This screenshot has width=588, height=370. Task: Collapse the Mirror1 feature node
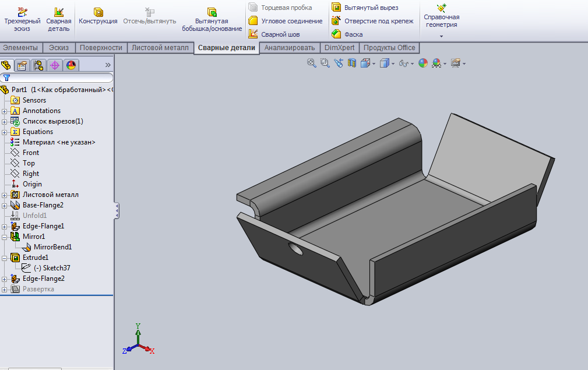coord(4,237)
